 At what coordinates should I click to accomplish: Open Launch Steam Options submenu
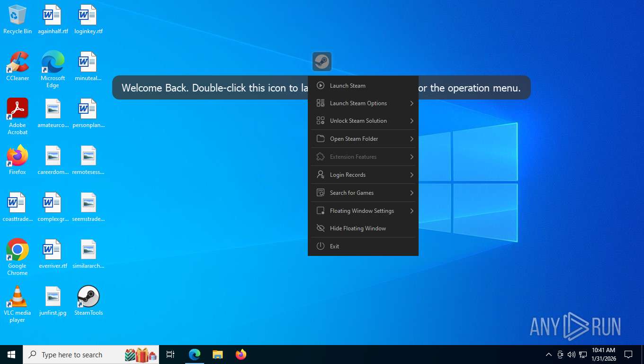[363, 103]
